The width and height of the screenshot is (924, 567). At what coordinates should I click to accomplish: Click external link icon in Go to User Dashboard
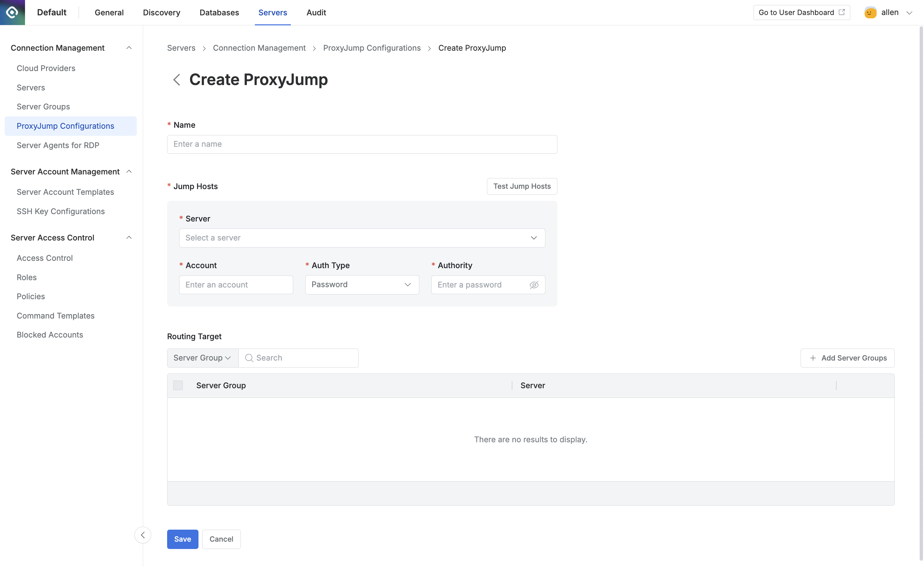pos(842,12)
